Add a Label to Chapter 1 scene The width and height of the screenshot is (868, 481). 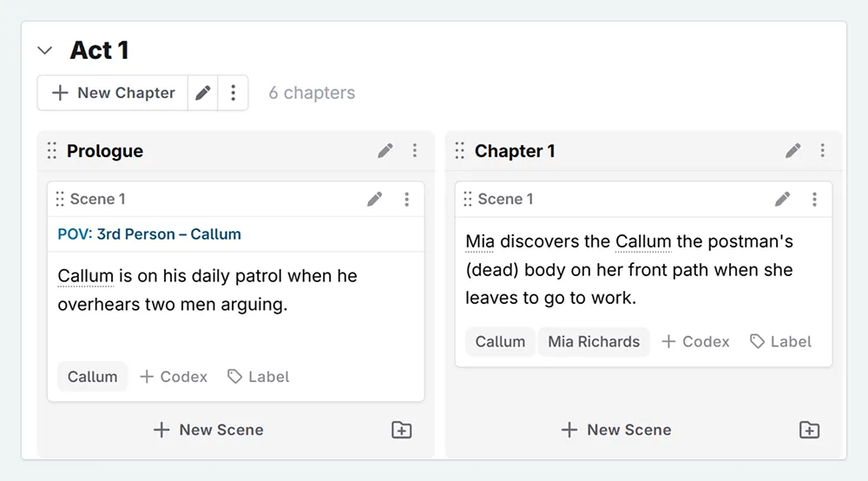click(x=780, y=342)
